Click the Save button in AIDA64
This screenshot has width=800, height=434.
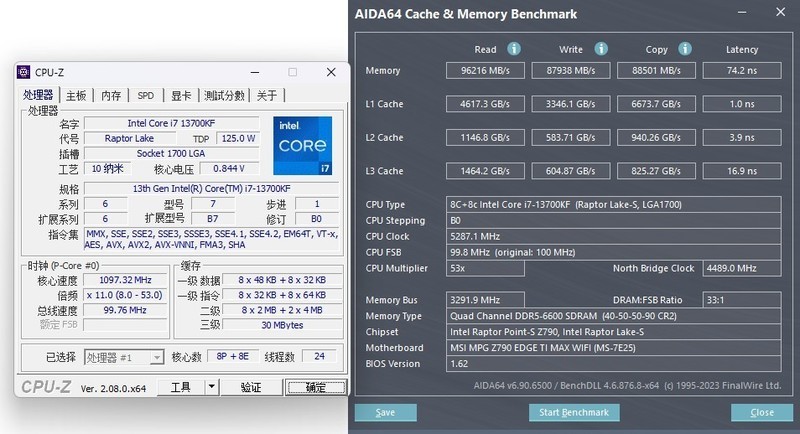386,413
